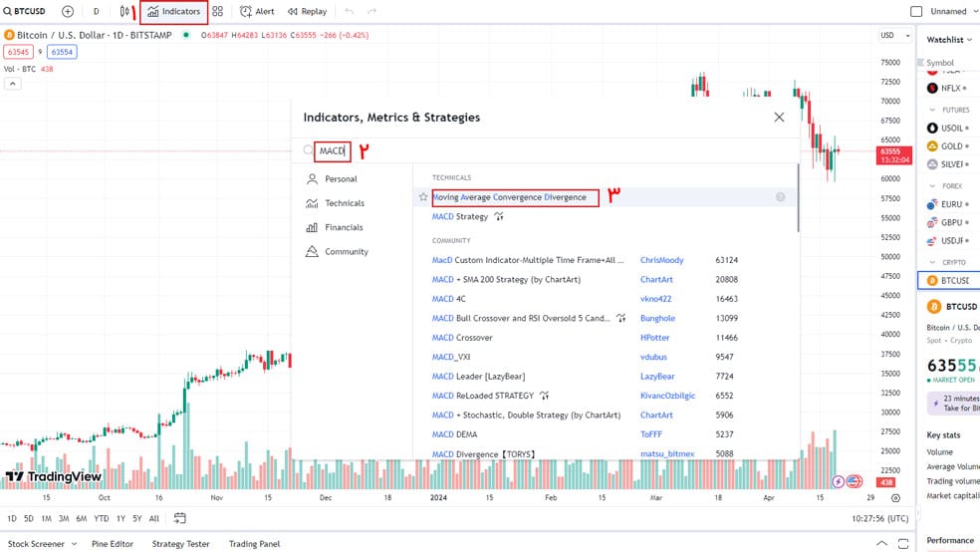
Task: Add MACD 4C indicator
Action: 449,299
